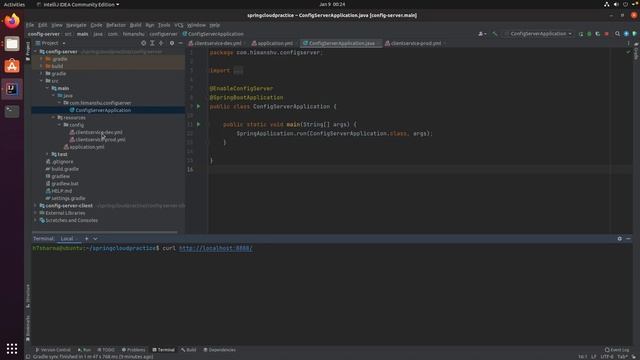Select settings.gradle in project tree
This screenshot has height=360, width=640.
point(68,198)
